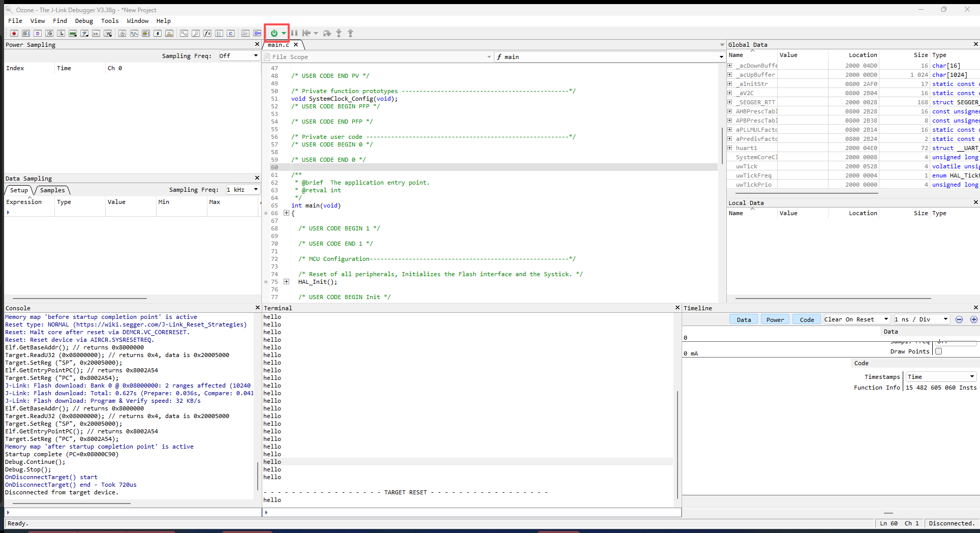The width and height of the screenshot is (980, 533).
Task: Click the Reset target toolbar button
Action: click(307, 33)
